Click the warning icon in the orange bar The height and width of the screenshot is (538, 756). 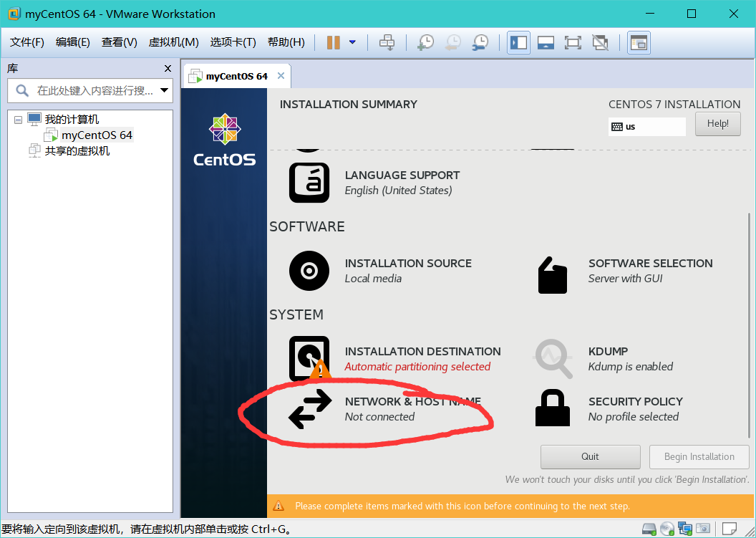point(278,506)
